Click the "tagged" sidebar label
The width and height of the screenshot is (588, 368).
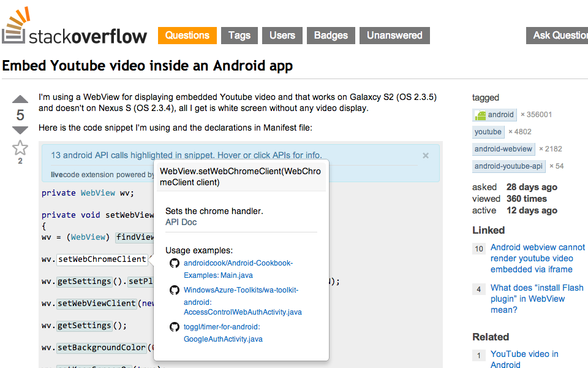point(486,98)
